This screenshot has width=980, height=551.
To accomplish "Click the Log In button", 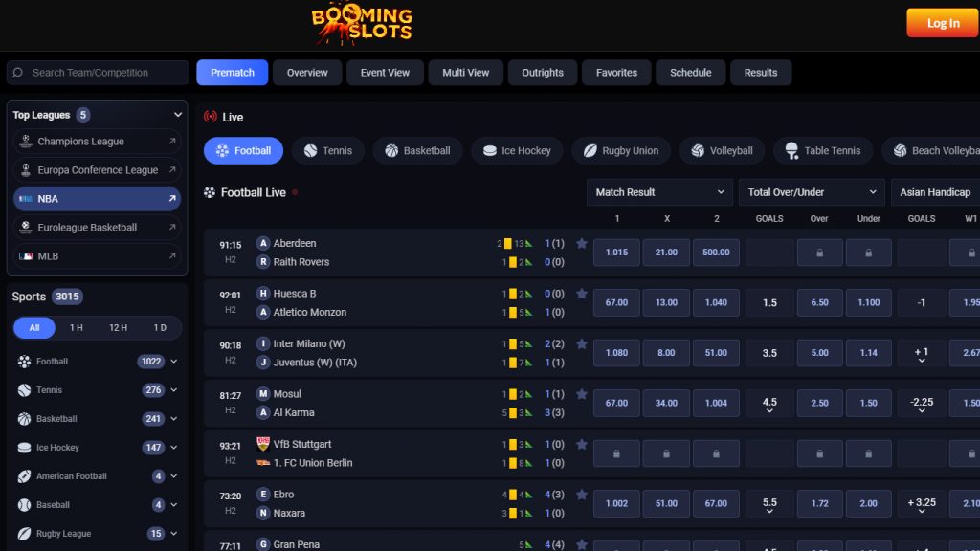I will pos(942,22).
